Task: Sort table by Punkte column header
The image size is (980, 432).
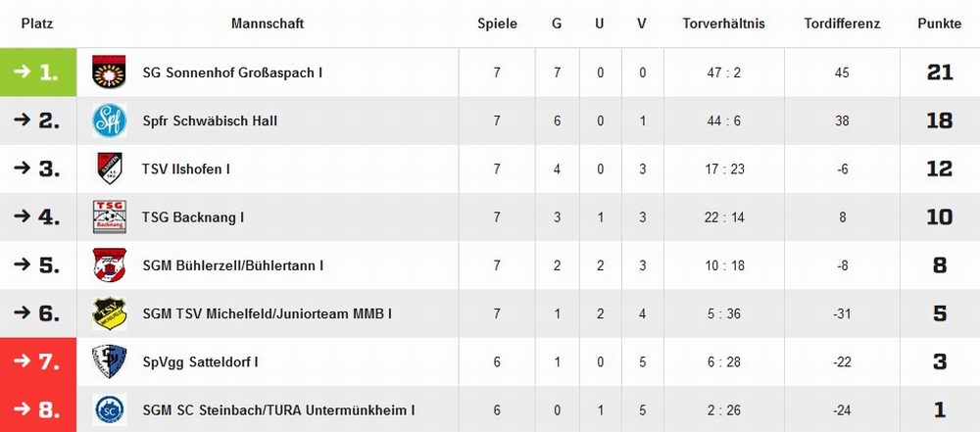Action: coord(940,24)
